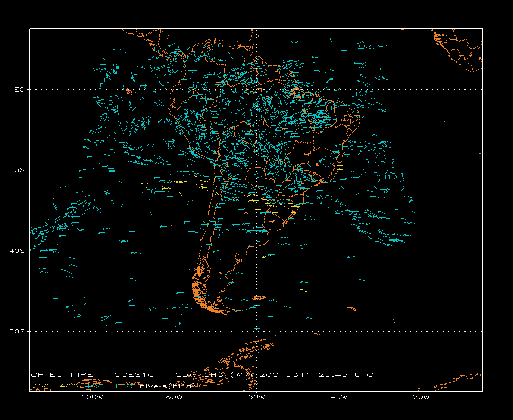This screenshot has width=513, height=420.
Task: Click the yellow '700-400' level legend
Action: [54, 386]
